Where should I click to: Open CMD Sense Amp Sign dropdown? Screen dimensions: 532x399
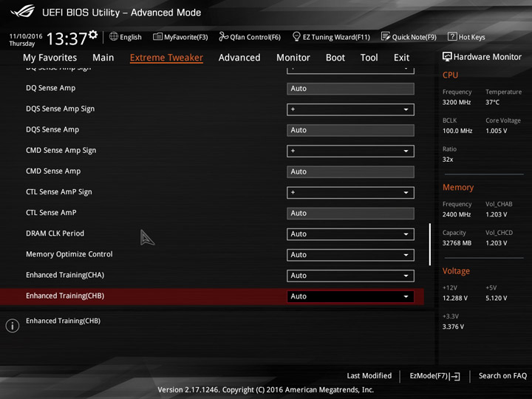coord(350,151)
